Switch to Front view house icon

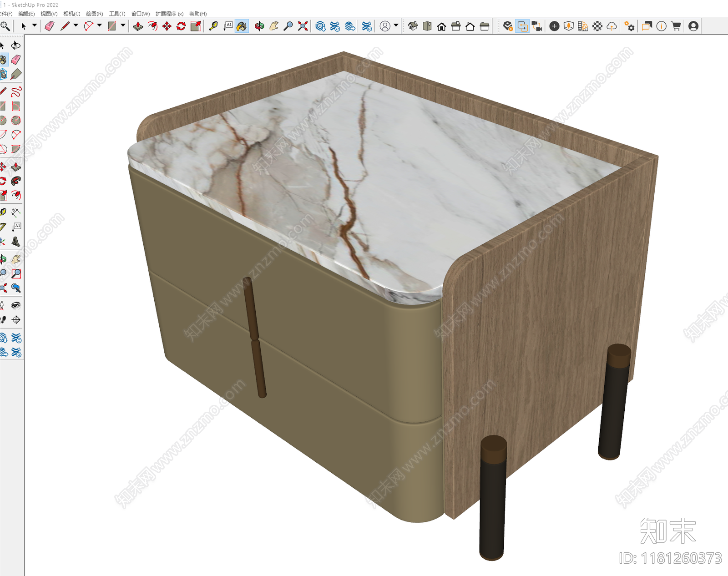point(441,26)
